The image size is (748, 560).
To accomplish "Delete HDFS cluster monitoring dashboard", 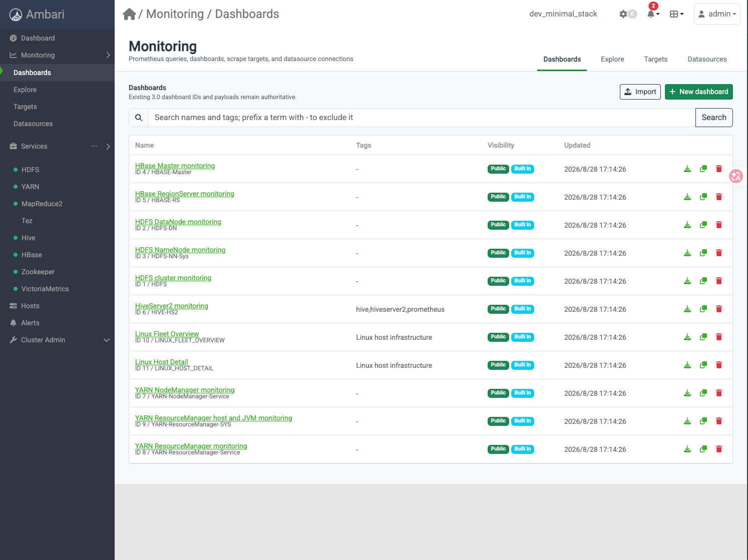I will [x=719, y=281].
